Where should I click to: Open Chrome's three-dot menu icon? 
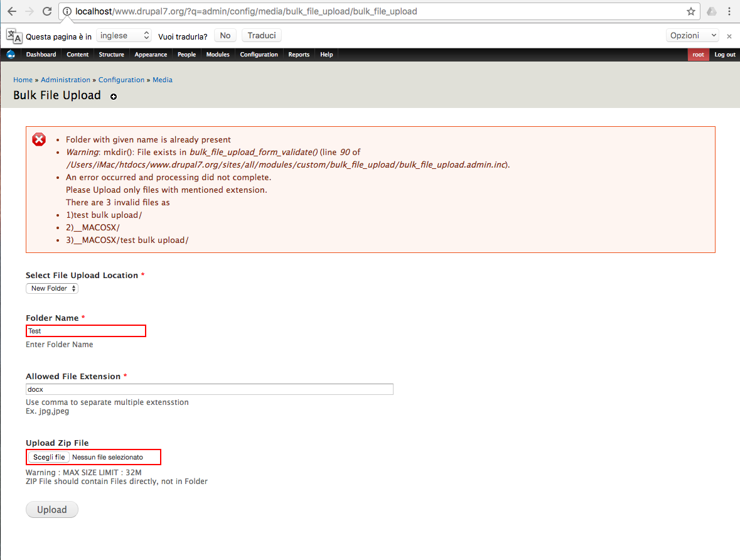coord(729,11)
